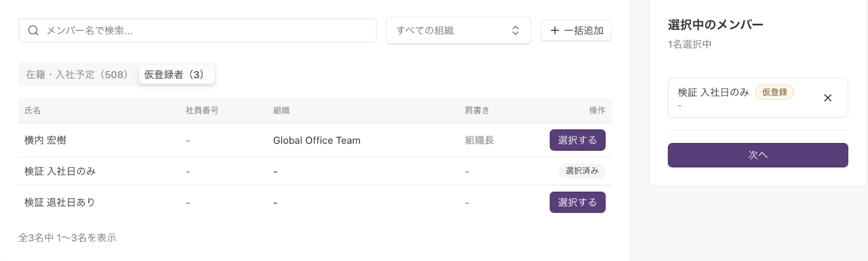Click the 組織長 title cell
The height and width of the screenshot is (261, 868).
[x=479, y=140]
